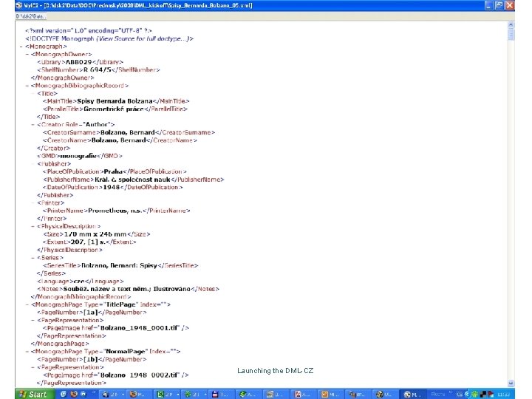Collapse the Creator Role Author element
532x399 pixels.
tap(33, 125)
